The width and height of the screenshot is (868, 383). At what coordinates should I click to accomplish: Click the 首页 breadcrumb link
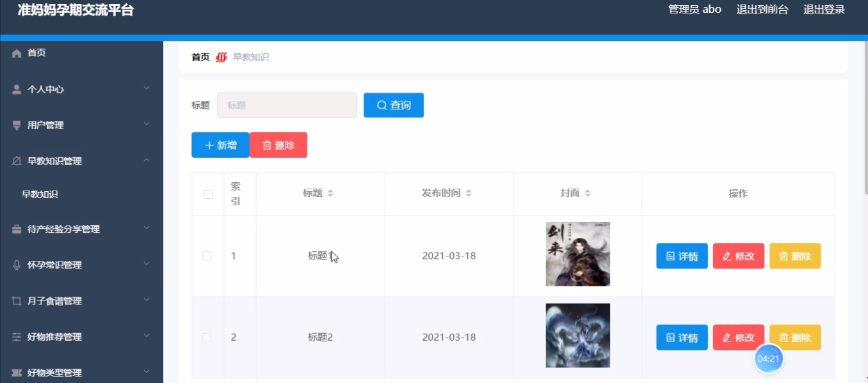point(200,57)
